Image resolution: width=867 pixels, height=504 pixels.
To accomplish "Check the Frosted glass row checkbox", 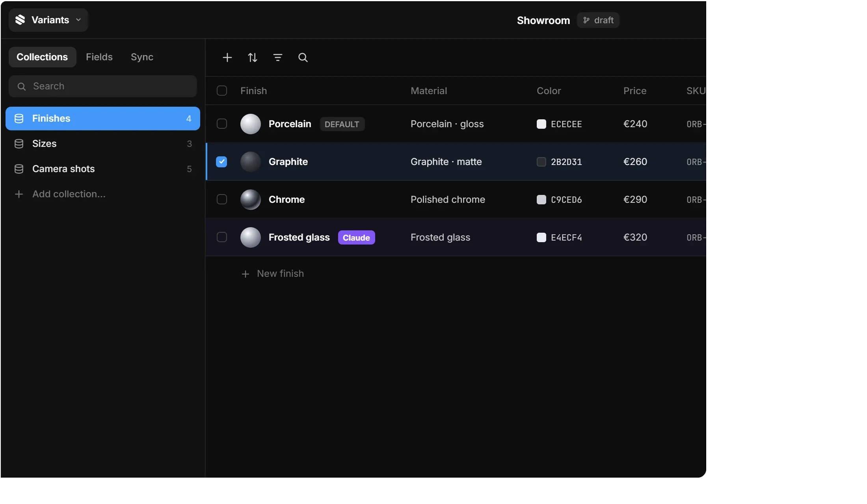I will click(222, 237).
